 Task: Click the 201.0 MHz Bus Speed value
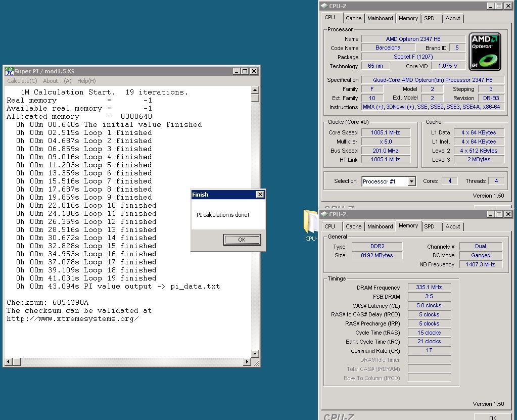pos(386,151)
